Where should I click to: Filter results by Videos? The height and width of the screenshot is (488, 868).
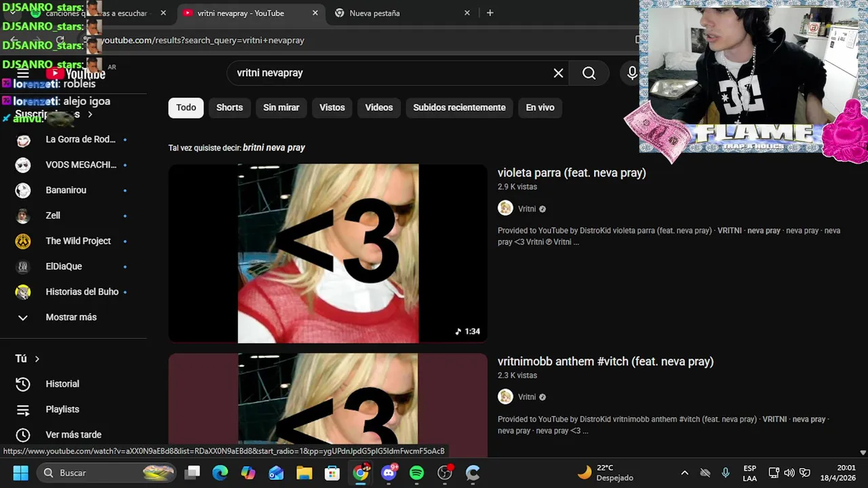pyautogui.click(x=378, y=108)
